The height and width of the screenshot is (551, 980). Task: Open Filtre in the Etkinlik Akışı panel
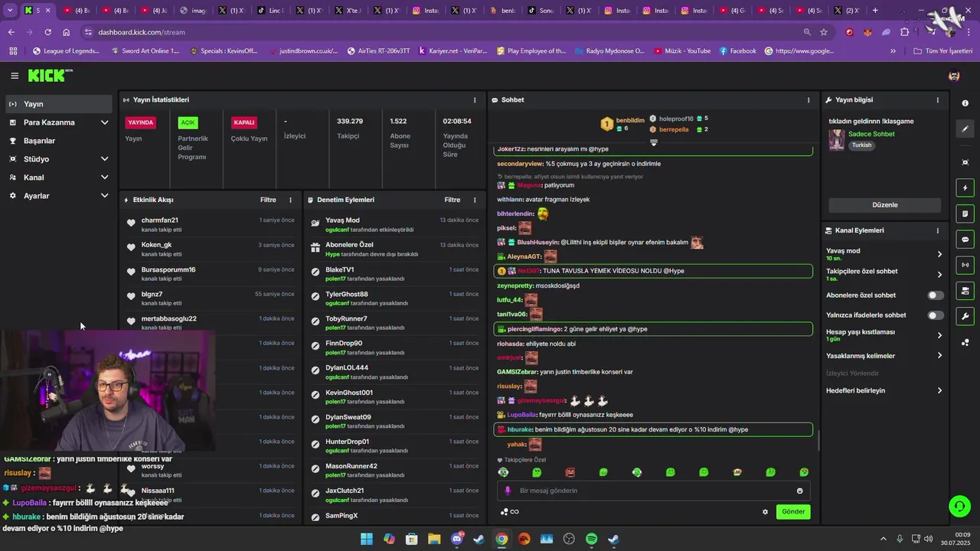[268, 200]
